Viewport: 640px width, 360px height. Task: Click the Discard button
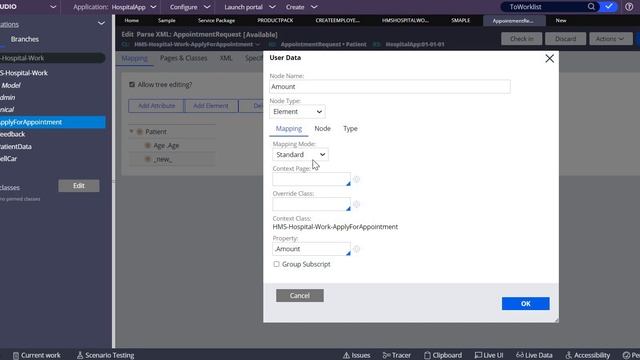click(565, 39)
